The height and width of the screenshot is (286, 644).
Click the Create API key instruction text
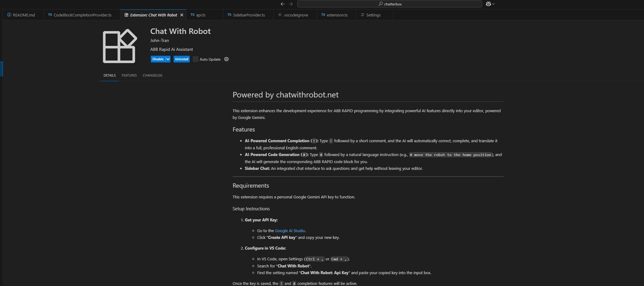(x=282, y=237)
